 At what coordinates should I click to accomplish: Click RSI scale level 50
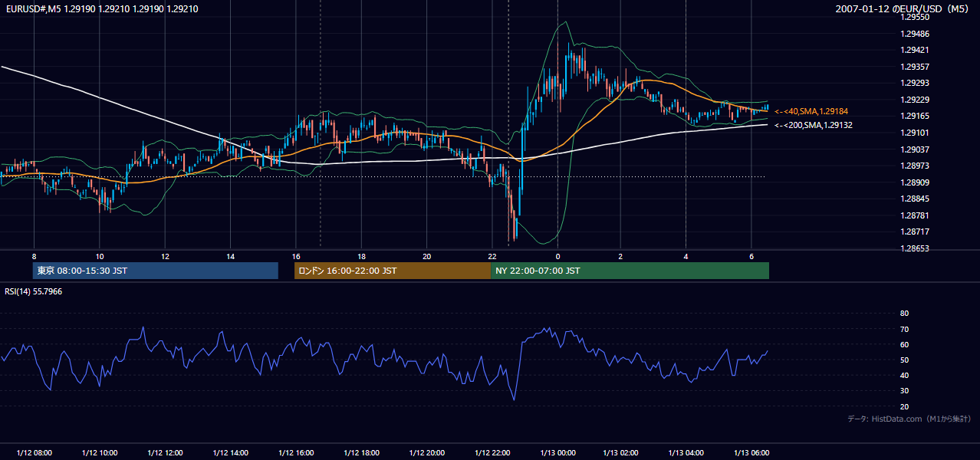(x=904, y=360)
